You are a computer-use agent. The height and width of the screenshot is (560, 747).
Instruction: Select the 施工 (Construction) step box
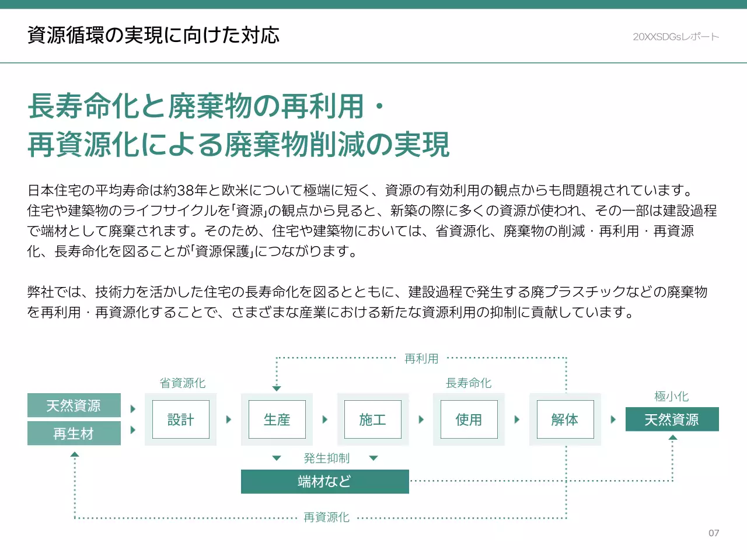click(x=373, y=419)
